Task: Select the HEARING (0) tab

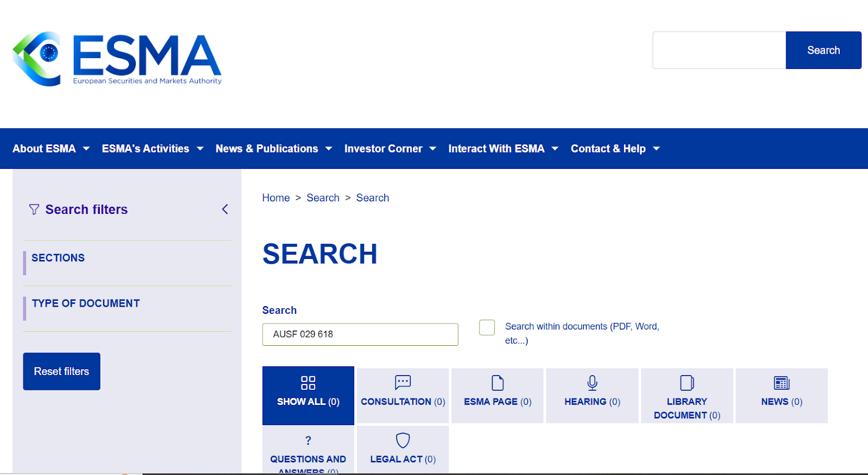Action: coord(592,396)
